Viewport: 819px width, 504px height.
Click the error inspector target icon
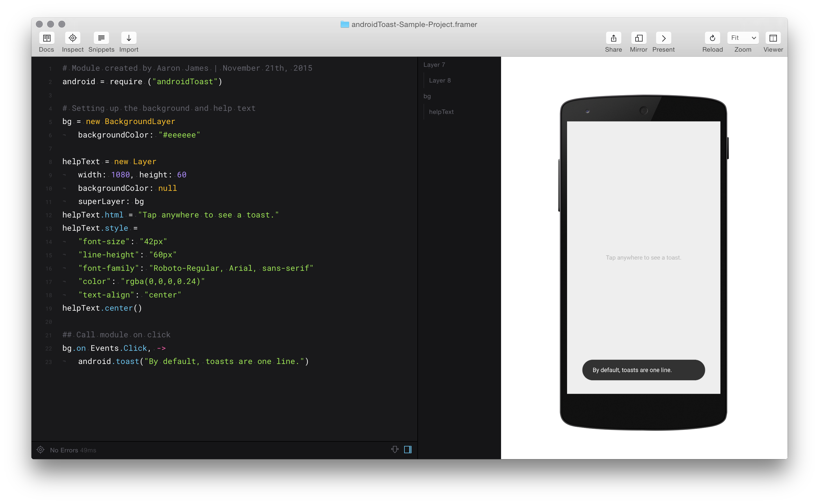click(x=40, y=450)
